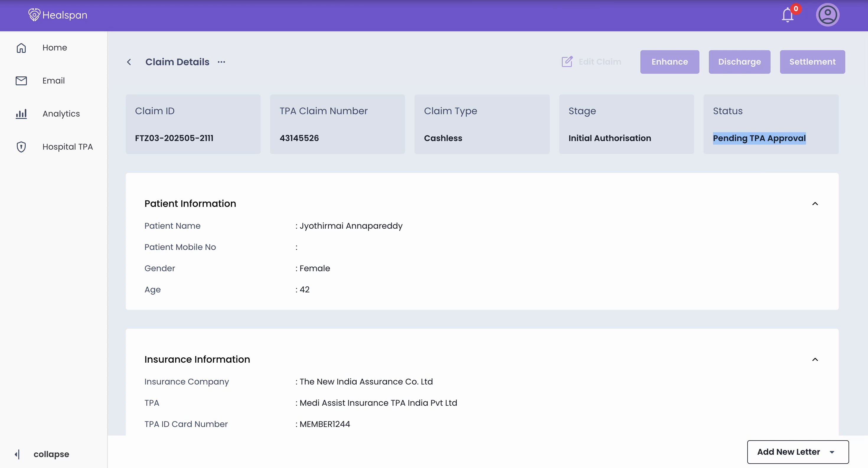Click the Enhance button

[x=670, y=62]
